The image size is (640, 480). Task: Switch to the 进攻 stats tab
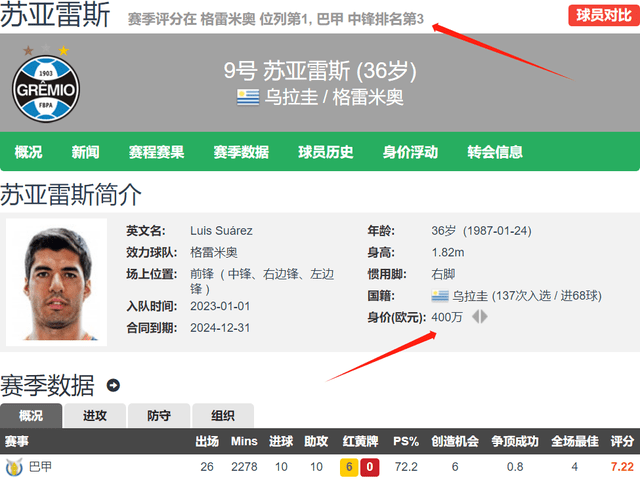pos(95,416)
